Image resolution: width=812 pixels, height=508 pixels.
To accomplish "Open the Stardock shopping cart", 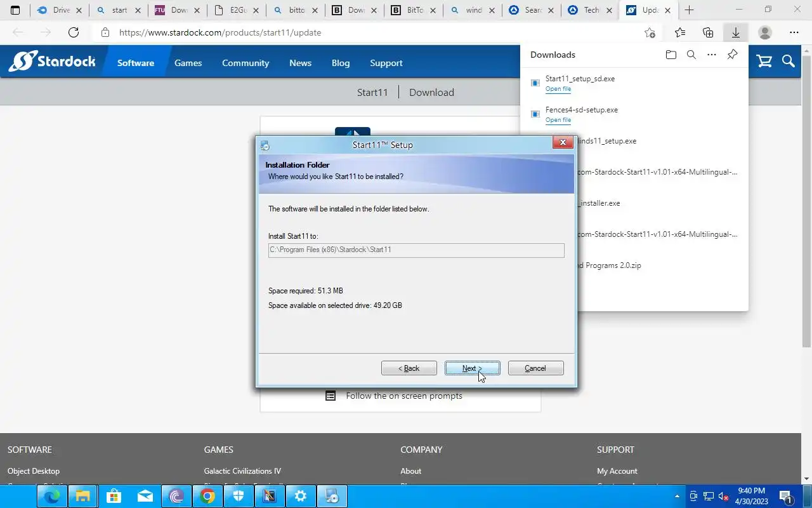I will (x=764, y=61).
